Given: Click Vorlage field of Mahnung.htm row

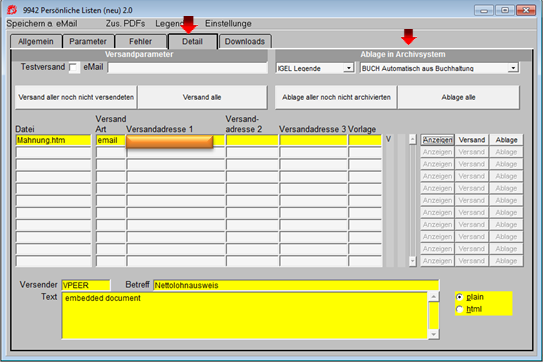Looking at the screenshot, I should (365, 140).
